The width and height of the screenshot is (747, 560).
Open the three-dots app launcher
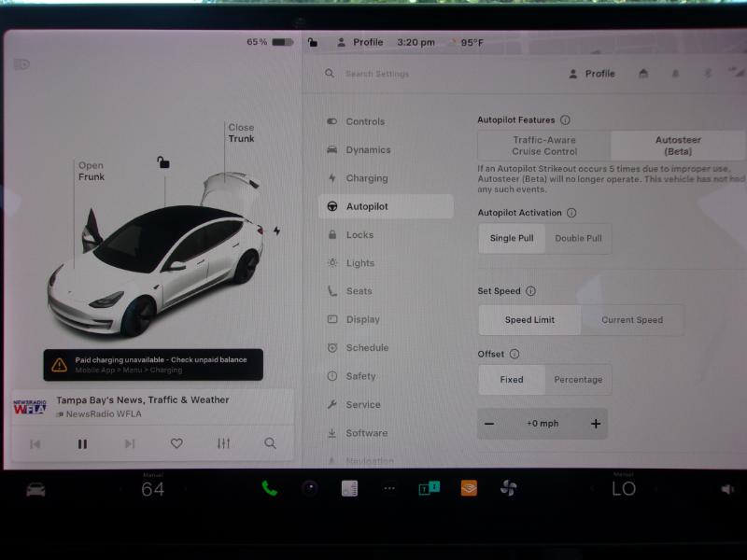pyautogui.click(x=389, y=488)
